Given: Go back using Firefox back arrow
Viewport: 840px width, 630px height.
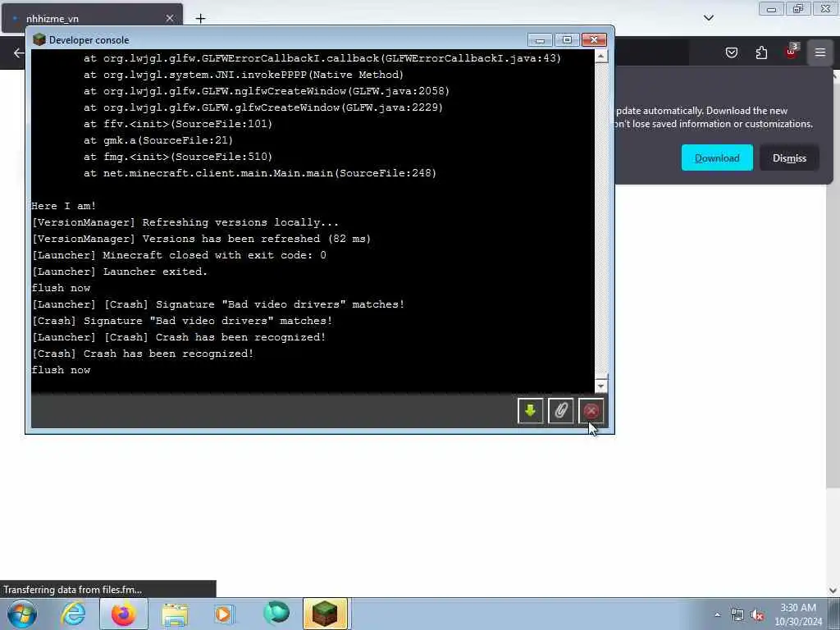Looking at the screenshot, I should 19,52.
